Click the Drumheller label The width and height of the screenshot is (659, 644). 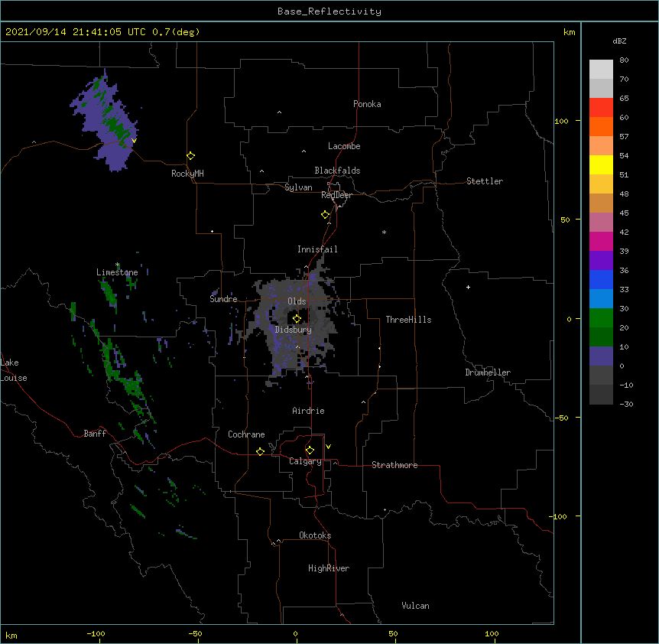click(488, 372)
